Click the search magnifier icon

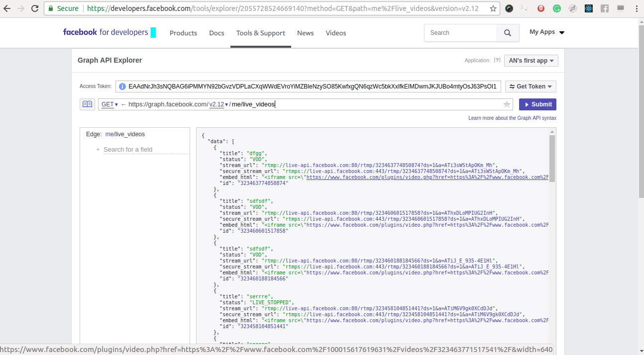tap(508, 33)
